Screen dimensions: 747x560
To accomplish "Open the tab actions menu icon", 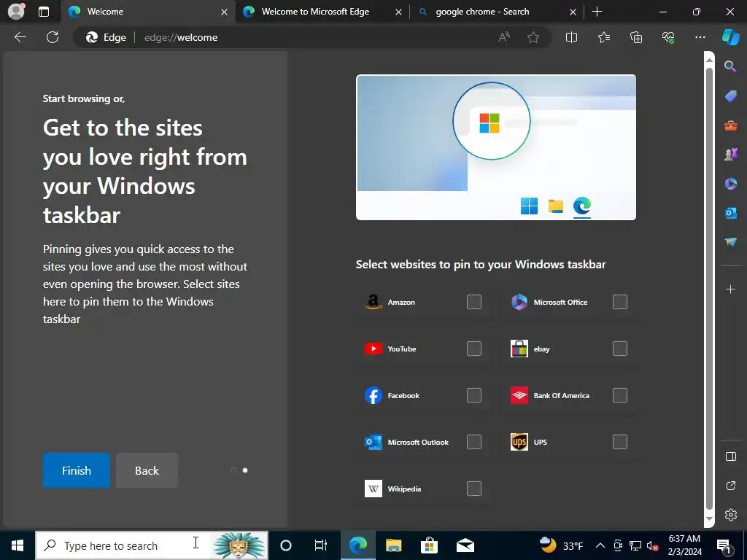I will (x=43, y=12).
